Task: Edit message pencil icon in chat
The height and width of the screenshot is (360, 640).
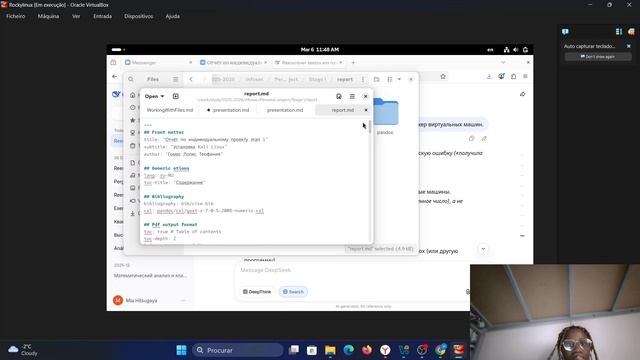Action: 484,138
